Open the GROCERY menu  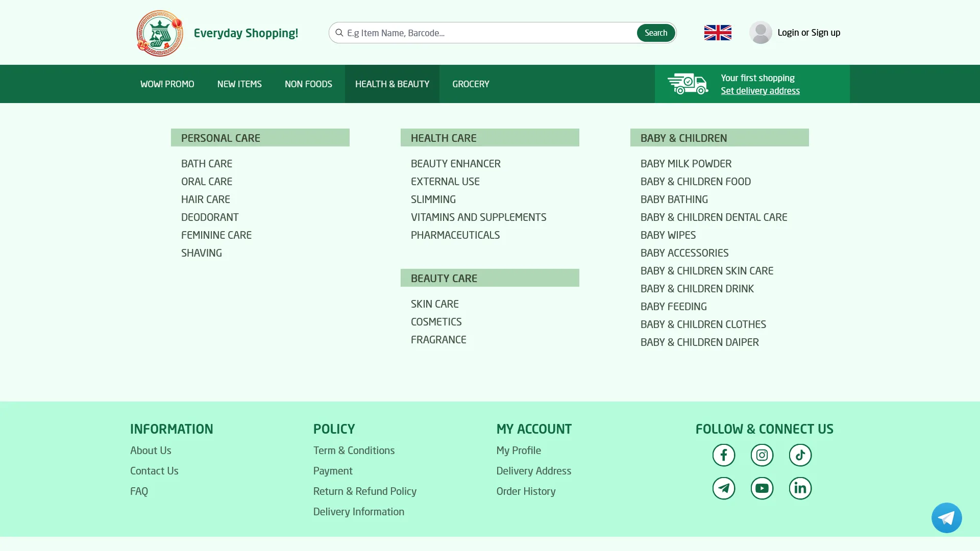tap(470, 84)
